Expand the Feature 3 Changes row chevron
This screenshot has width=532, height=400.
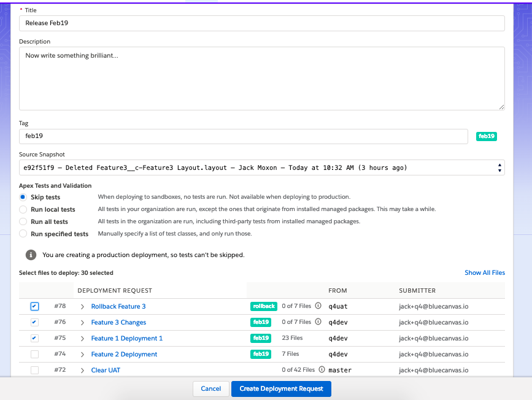82,323
